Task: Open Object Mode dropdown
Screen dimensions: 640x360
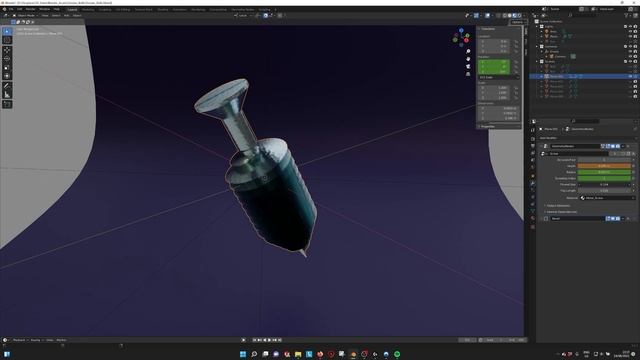Action: tap(25, 16)
